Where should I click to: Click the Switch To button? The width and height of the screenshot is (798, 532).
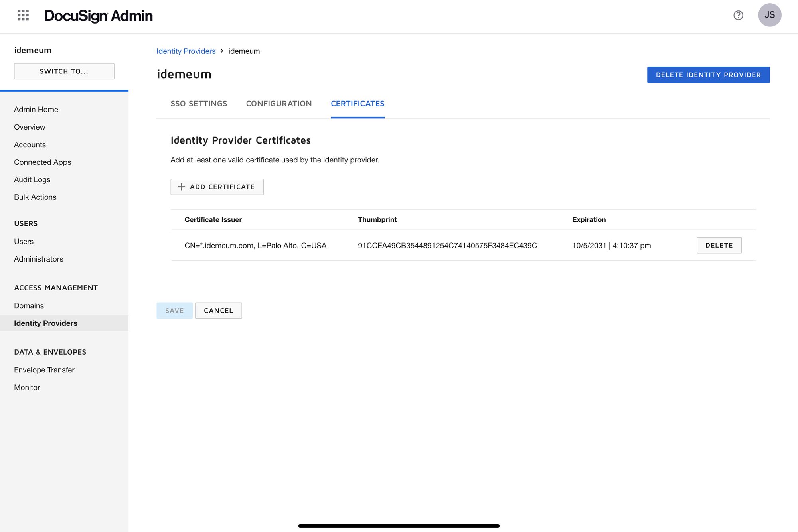[64, 71]
